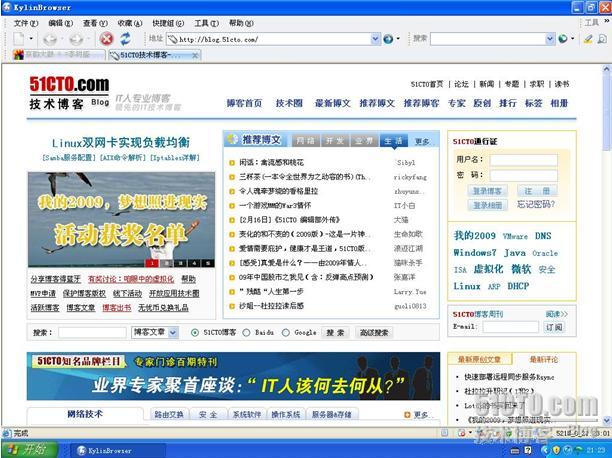
Task: Open the new page dropdown arrow
Action: click(31, 39)
